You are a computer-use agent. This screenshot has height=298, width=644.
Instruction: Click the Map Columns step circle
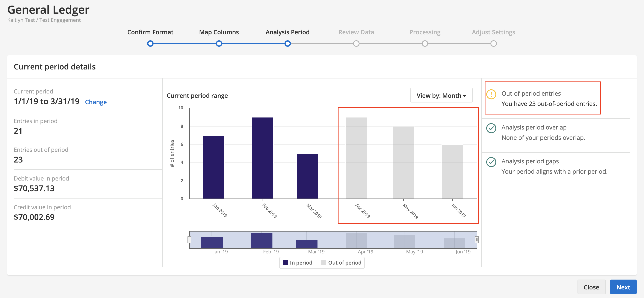point(219,44)
